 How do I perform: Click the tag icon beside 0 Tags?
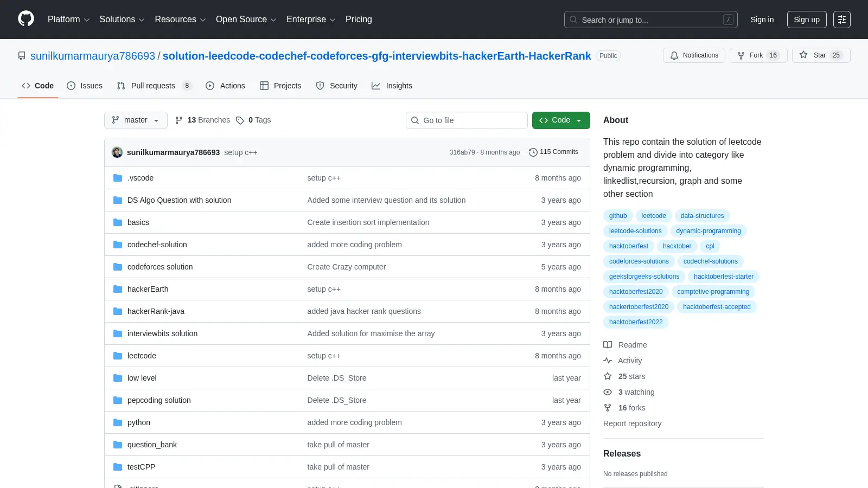coord(240,120)
